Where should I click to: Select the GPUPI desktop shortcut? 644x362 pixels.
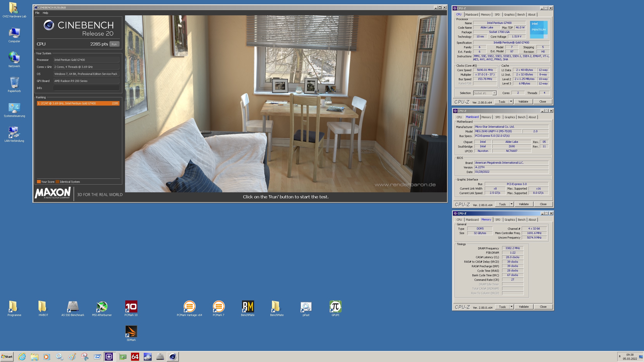[x=335, y=308]
